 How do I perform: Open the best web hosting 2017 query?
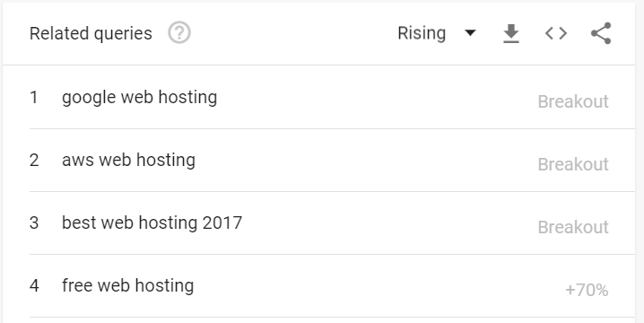pyautogui.click(x=152, y=223)
